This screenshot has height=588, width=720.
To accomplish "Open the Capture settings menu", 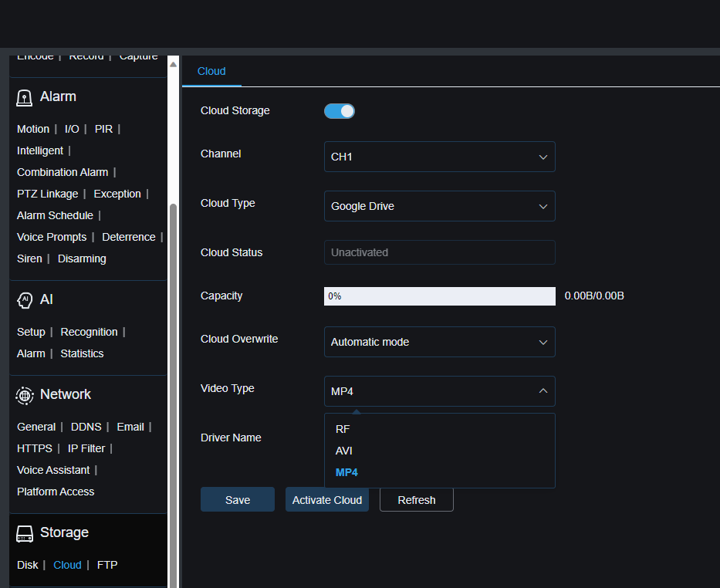I will click(x=138, y=56).
